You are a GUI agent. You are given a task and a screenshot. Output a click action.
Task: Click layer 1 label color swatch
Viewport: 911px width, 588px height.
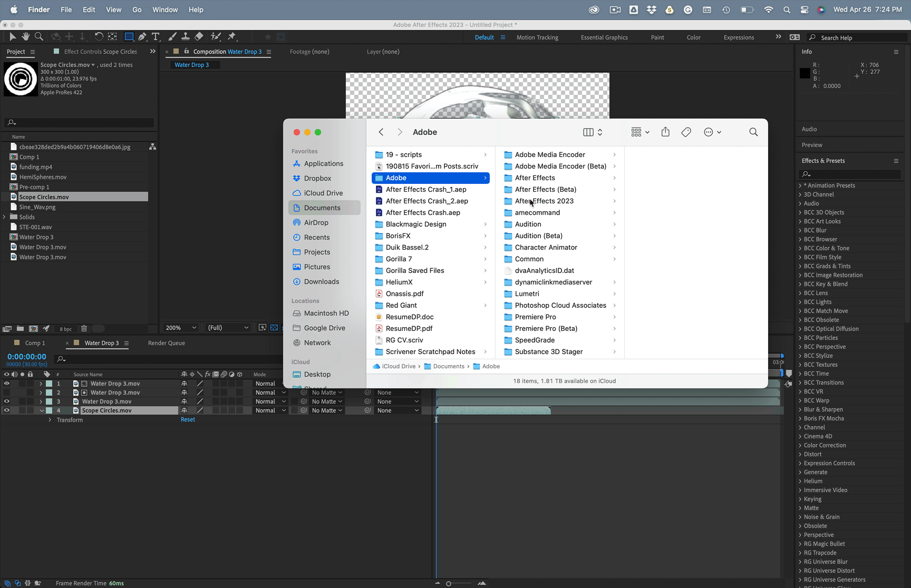[49, 384]
